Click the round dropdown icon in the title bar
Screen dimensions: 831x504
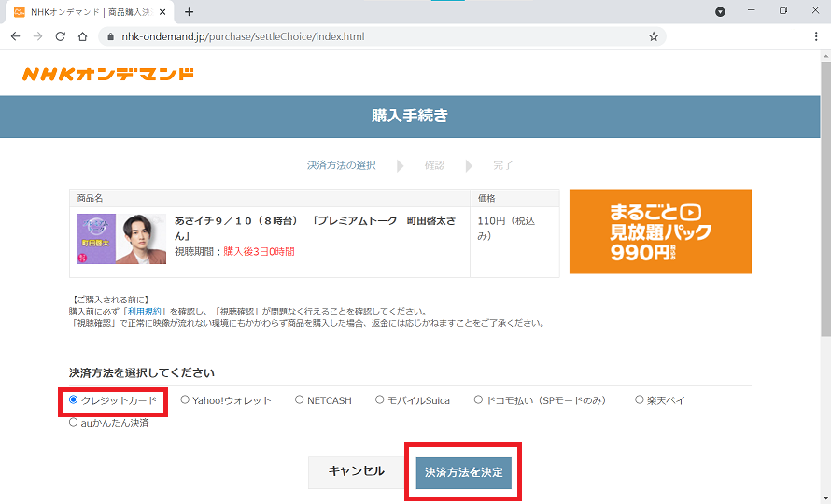click(x=720, y=11)
